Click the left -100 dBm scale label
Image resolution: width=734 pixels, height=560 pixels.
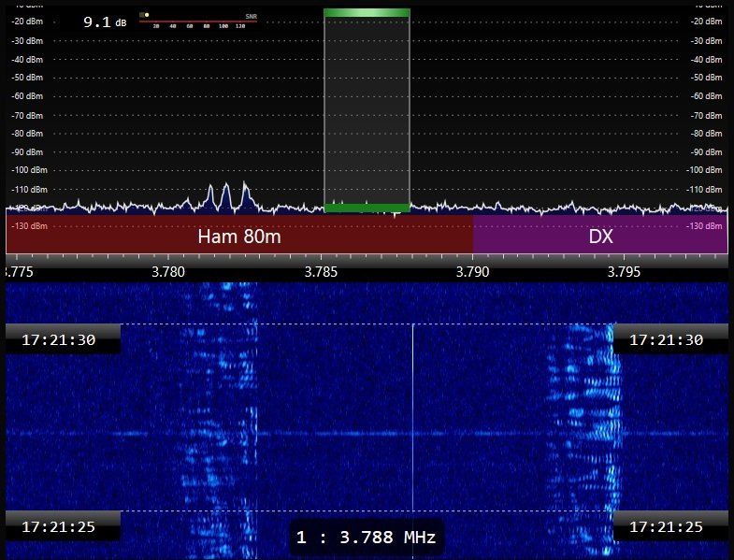(29, 170)
